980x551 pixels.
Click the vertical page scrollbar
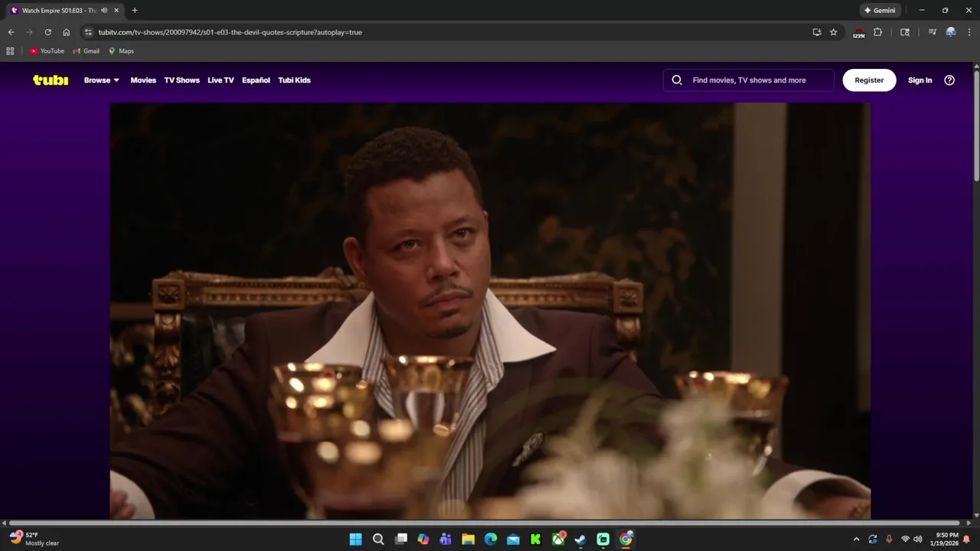[x=976, y=126]
